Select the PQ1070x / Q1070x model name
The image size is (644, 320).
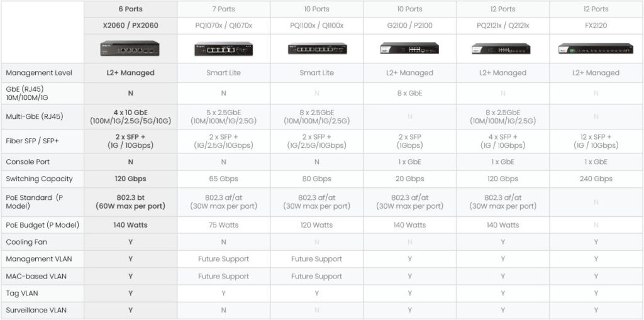point(223,26)
